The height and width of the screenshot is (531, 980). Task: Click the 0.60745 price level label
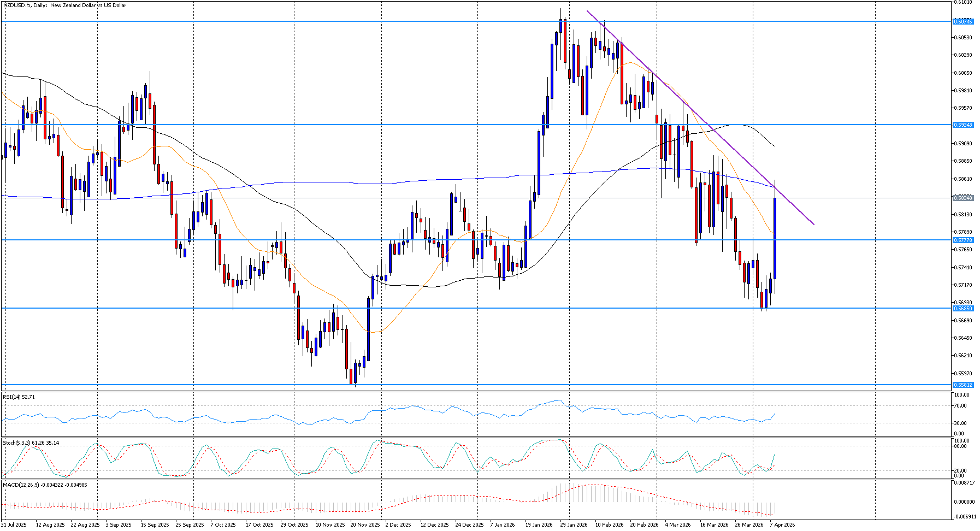pos(963,21)
